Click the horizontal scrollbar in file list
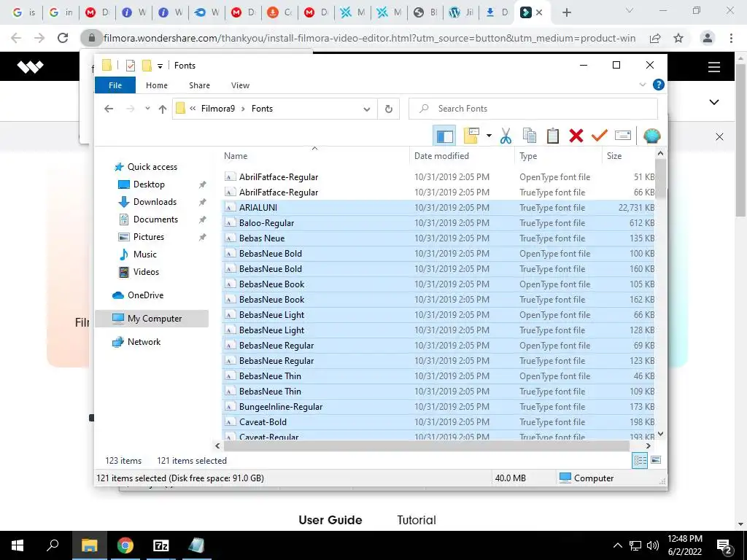 point(426,446)
